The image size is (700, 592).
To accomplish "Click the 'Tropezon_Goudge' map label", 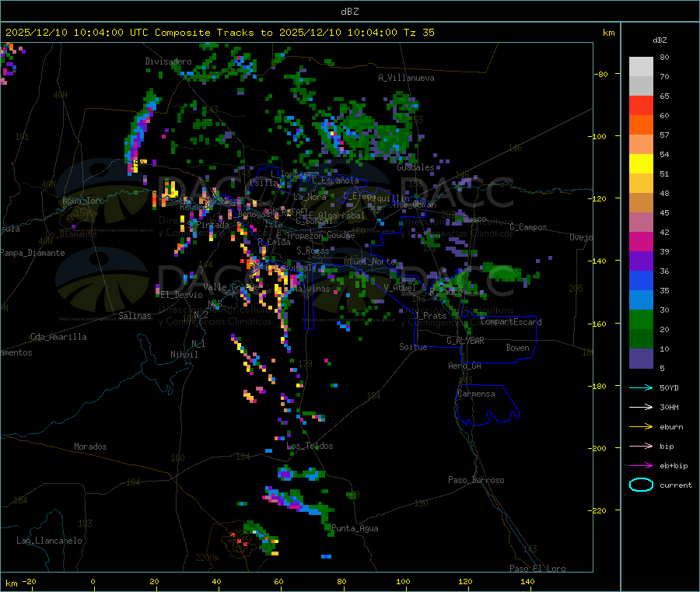I will tap(320, 235).
